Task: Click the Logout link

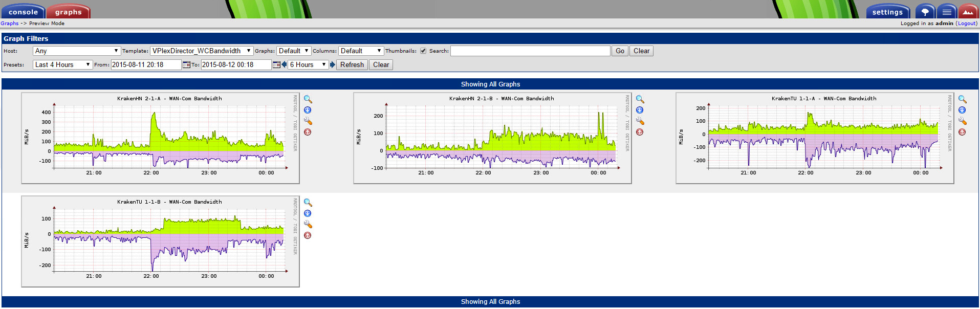Action: pyautogui.click(x=967, y=24)
